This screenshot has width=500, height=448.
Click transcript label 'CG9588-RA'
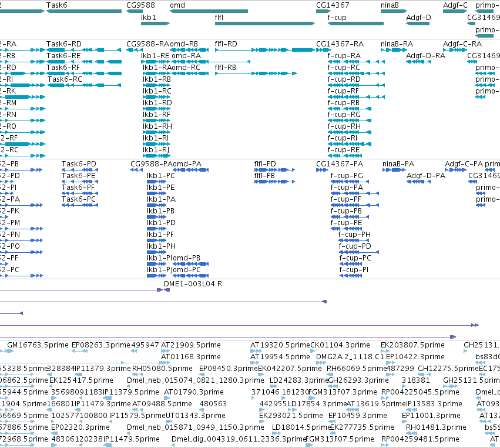pyautogui.click(x=147, y=44)
